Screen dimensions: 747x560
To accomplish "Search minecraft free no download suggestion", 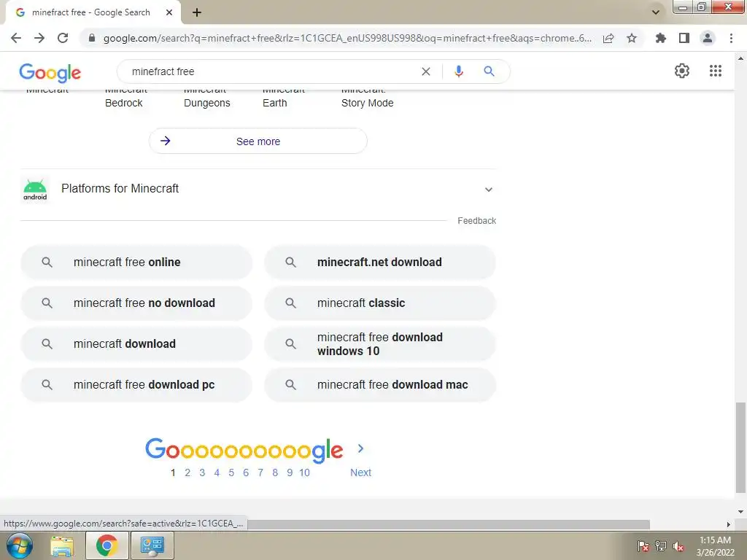I will 136,303.
